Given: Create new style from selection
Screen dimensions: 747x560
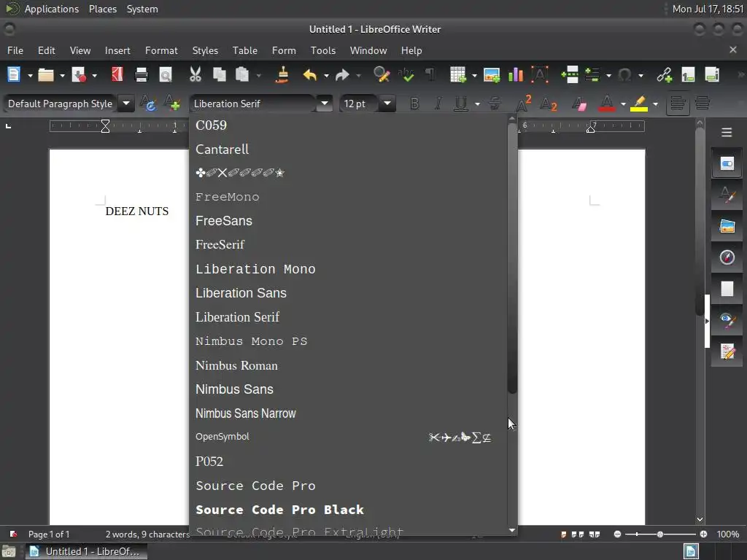Looking at the screenshot, I should click(172, 104).
